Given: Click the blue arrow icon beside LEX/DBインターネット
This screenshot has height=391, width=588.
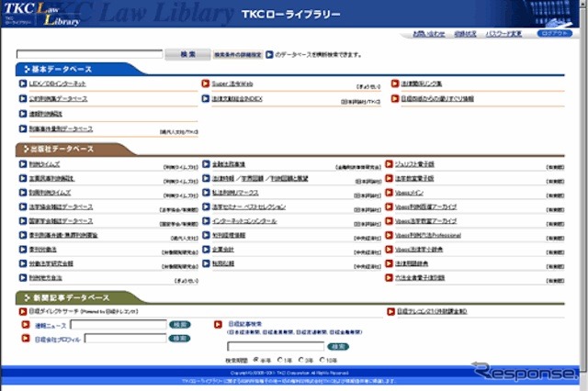Looking at the screenshot, I should tap(23, 84).
